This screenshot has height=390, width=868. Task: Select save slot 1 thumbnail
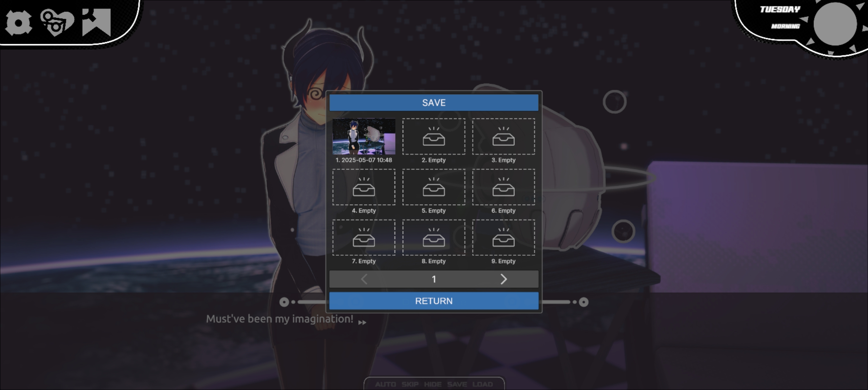point(364,136)
